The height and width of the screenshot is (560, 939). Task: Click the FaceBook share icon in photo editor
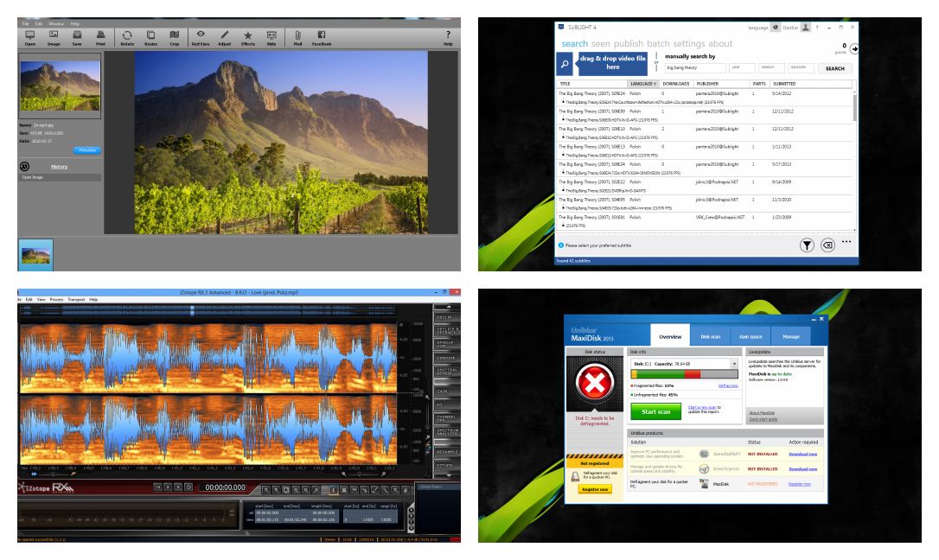(x=322, y=38)
